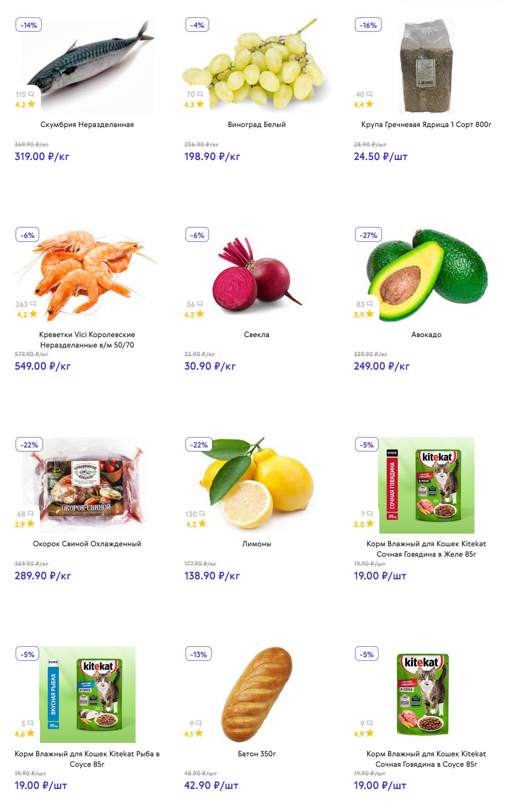Click the comment icon on Скумбрия Неразделанная
The image size is (511, 812).
[x=31, y=94]
